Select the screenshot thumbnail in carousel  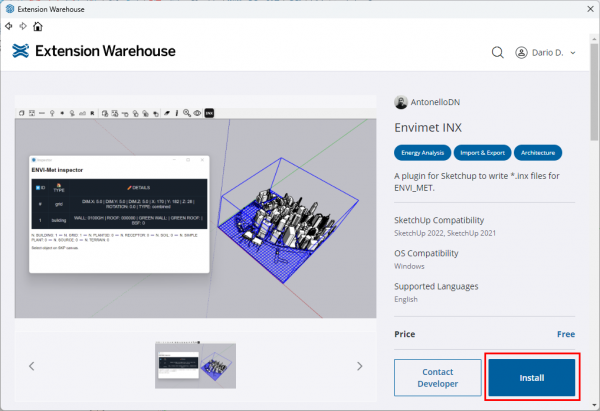coord(195,365)
